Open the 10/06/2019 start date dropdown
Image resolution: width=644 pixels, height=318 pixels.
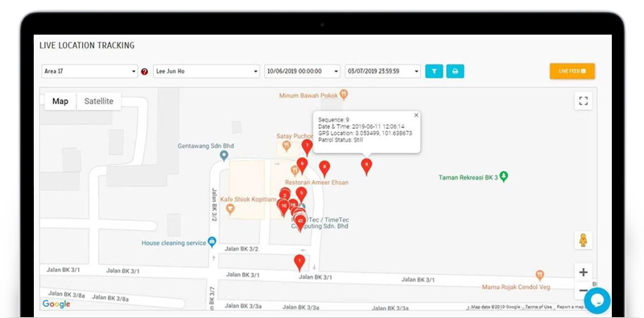(x=303, y=71)
